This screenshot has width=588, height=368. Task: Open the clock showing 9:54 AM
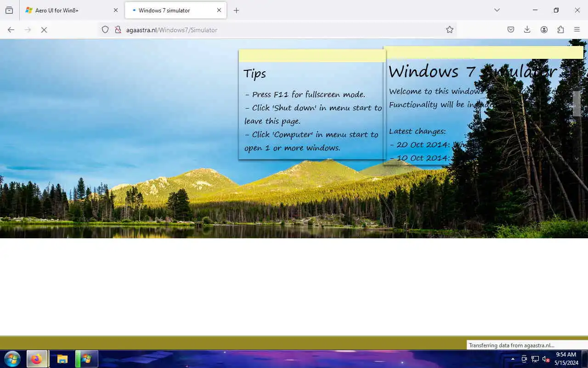566,359
